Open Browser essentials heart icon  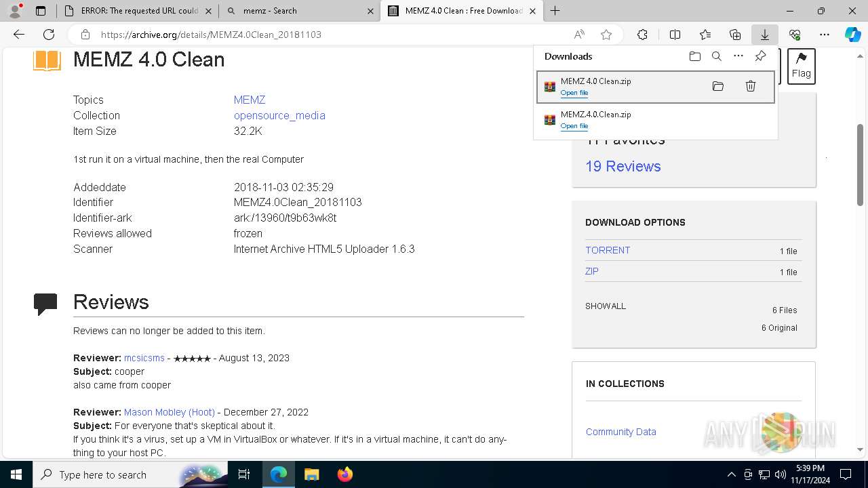pos(795,35)
